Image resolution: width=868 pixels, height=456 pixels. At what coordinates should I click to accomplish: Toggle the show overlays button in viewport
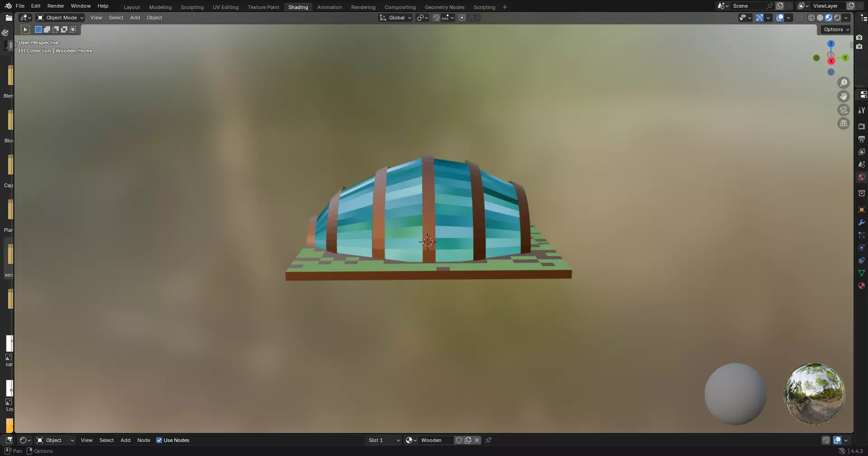[x=780, y=18]
